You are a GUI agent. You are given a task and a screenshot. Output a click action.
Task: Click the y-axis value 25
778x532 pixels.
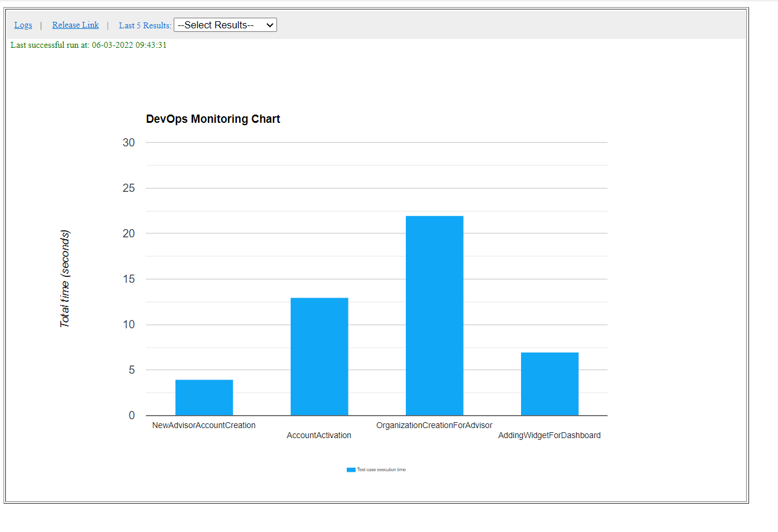129,188
